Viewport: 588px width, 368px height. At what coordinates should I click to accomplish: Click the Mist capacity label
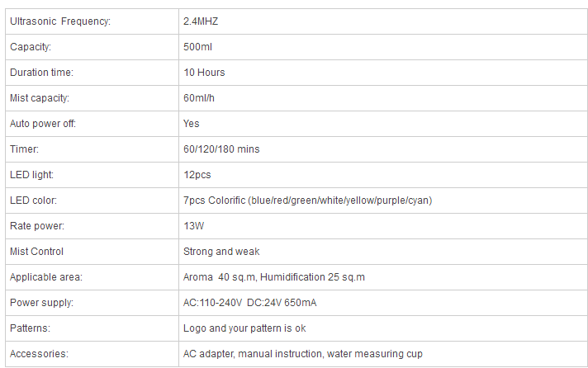click(40, 98)
